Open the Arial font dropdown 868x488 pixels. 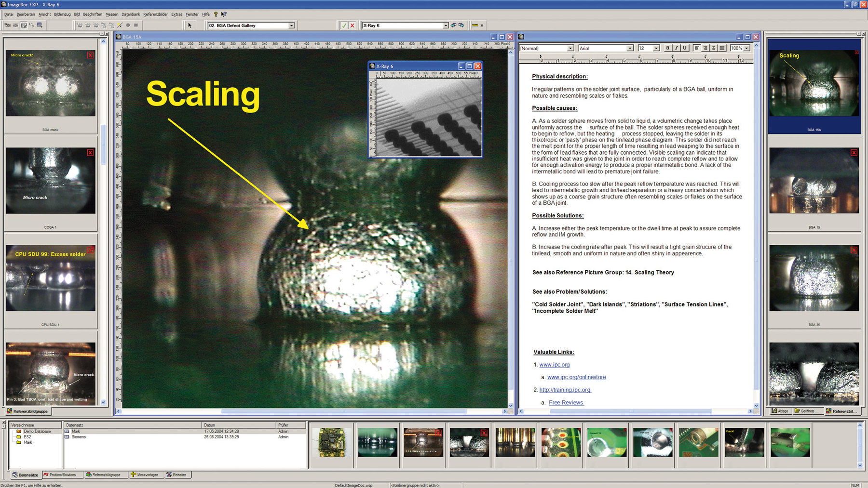630,48
